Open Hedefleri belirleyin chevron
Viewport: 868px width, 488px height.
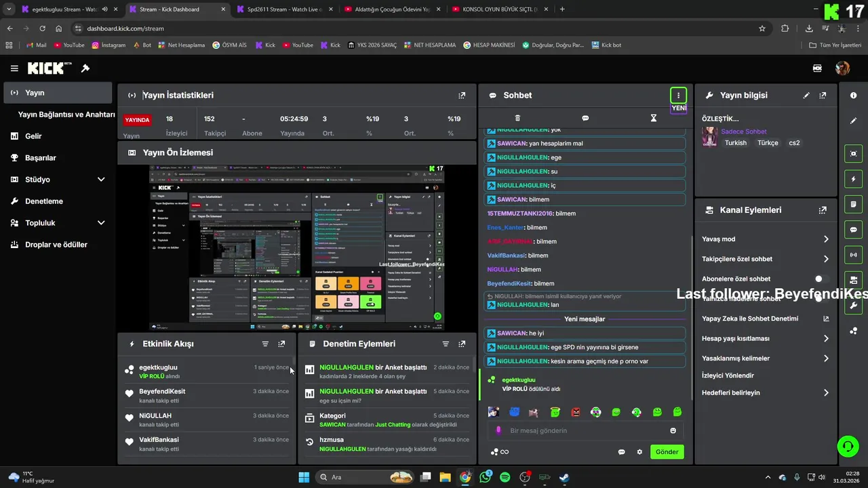[x=826, y=392]
